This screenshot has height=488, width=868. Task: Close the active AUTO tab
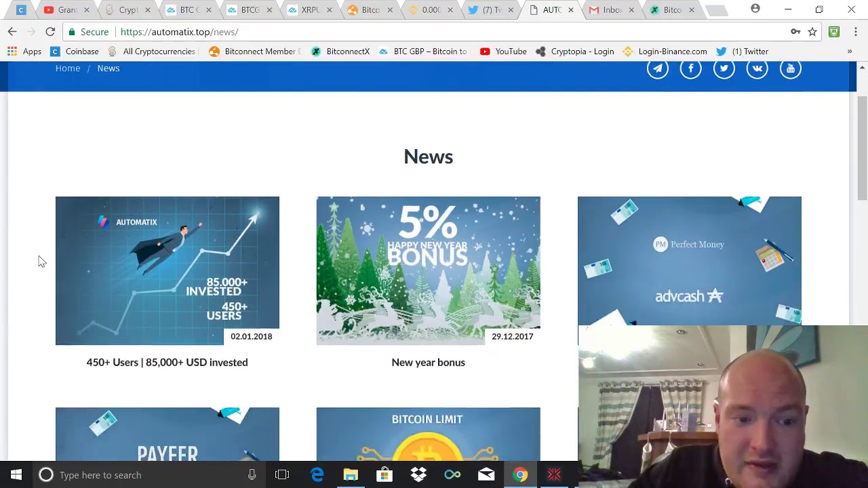click(x=570, y=9)
